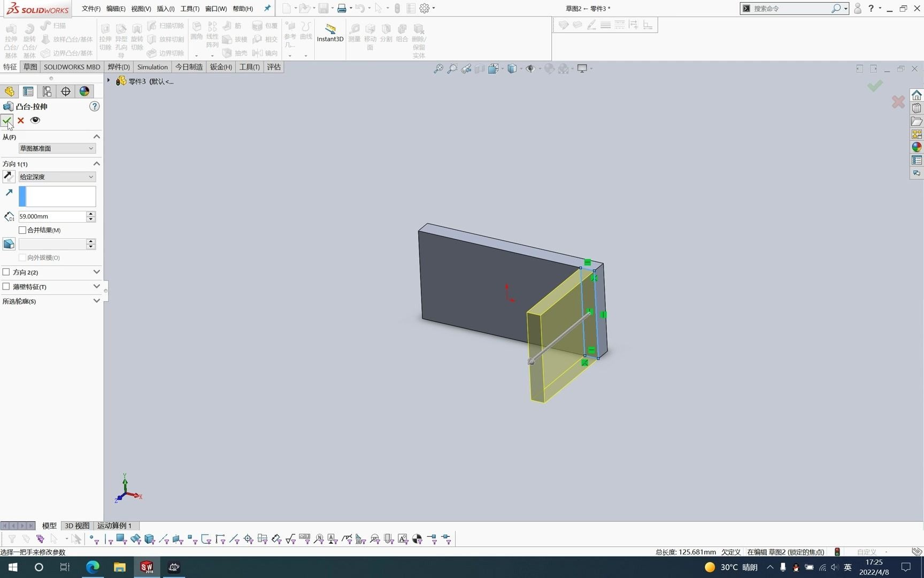Open the 编辑 menu

coord(115,9)
